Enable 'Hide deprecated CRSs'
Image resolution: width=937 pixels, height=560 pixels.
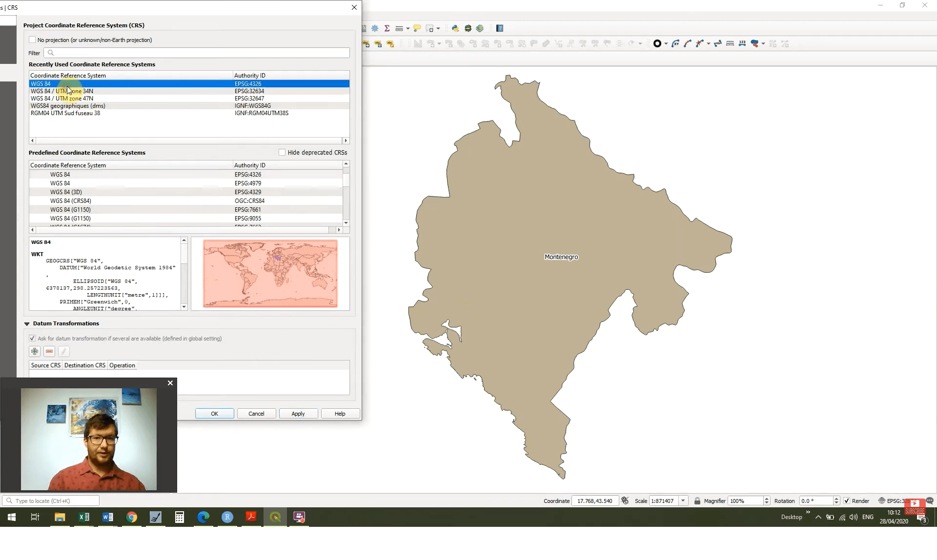[282, 152]
